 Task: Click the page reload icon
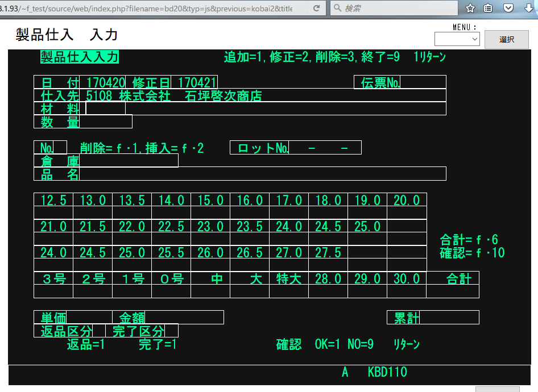coord(316,9)
